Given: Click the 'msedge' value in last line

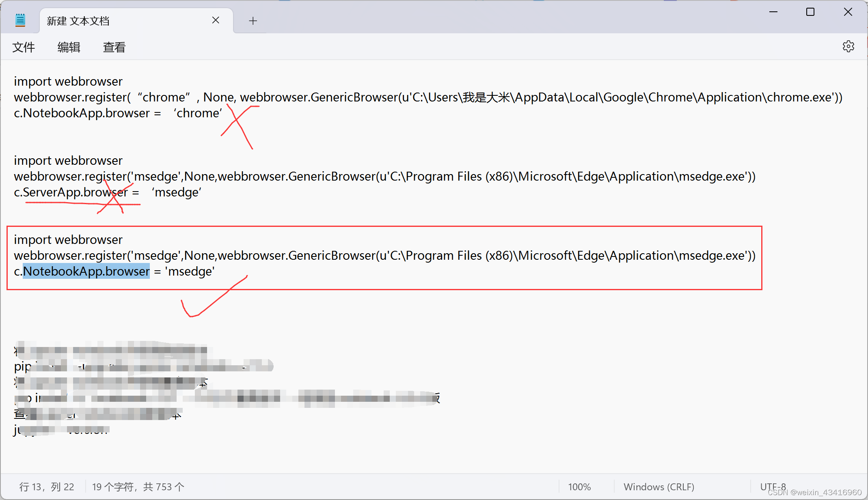Looking at the screenshot, I should [190, 271].
